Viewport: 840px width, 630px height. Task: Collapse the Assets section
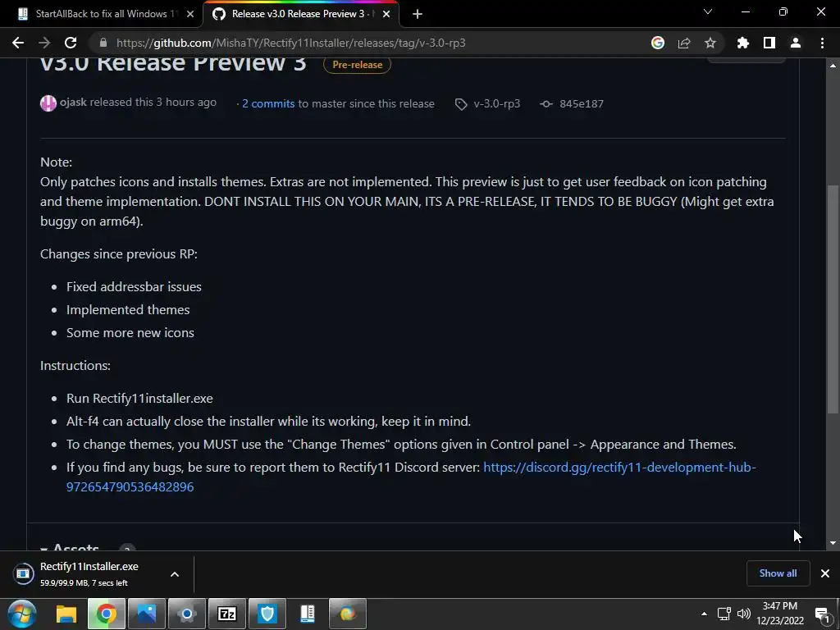coord(70,547)
